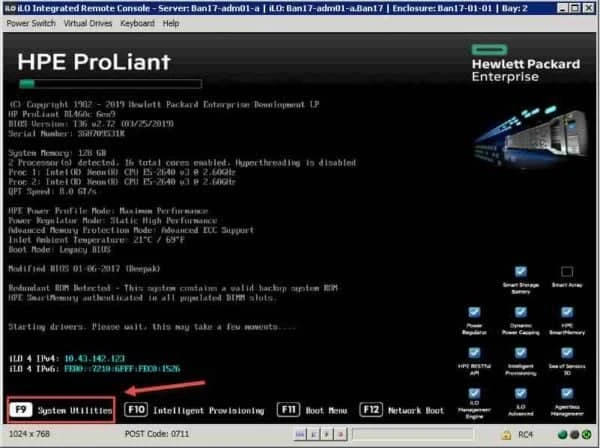Click the Smart Storage Battery checkbox
This screenshot has height=448, width=600.
pos(520,272)
